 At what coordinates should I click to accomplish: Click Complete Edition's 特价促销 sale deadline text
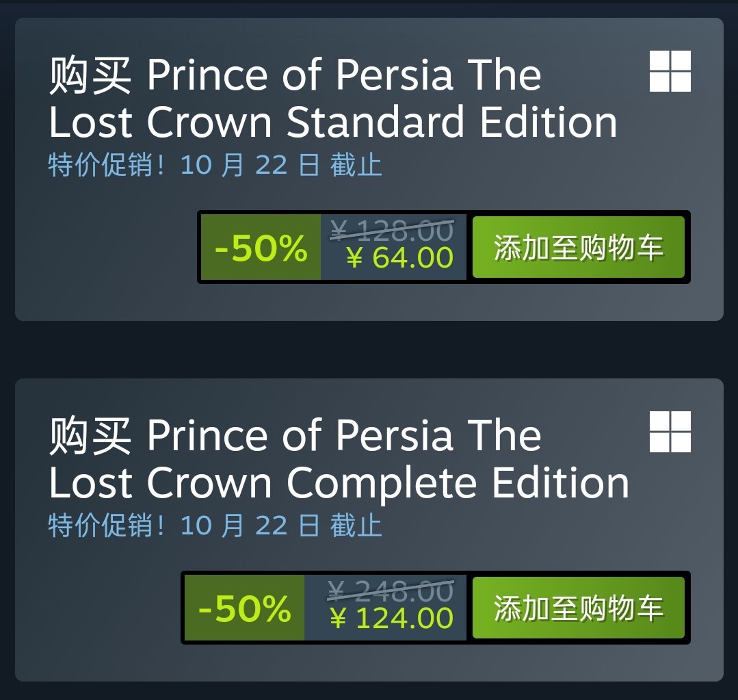pyautogui.click(x=215, y=526)
